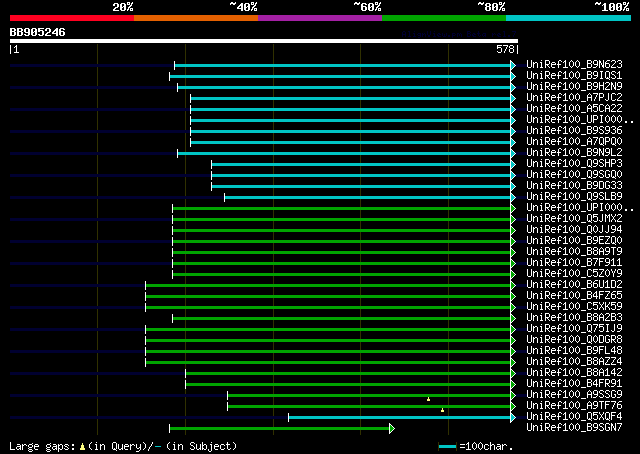Image resolution: width=640 pixels, height=454 pixels.
Task: Click the BB905246 query name
Action: point(38,32)
